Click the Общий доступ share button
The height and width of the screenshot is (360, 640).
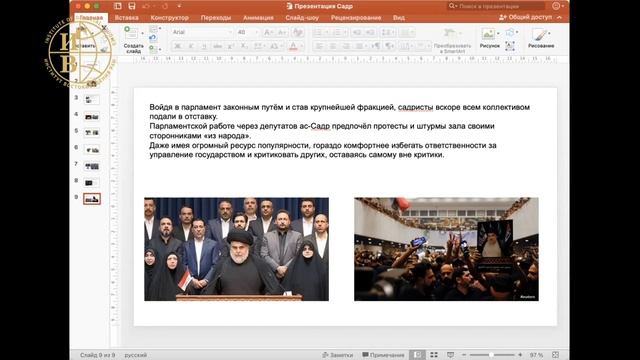[525, 17]
